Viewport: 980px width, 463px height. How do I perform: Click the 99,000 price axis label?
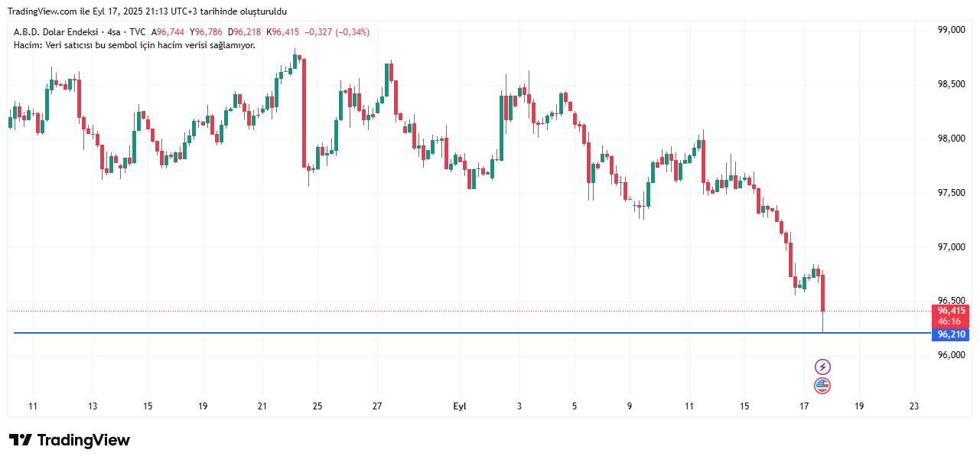951,30
